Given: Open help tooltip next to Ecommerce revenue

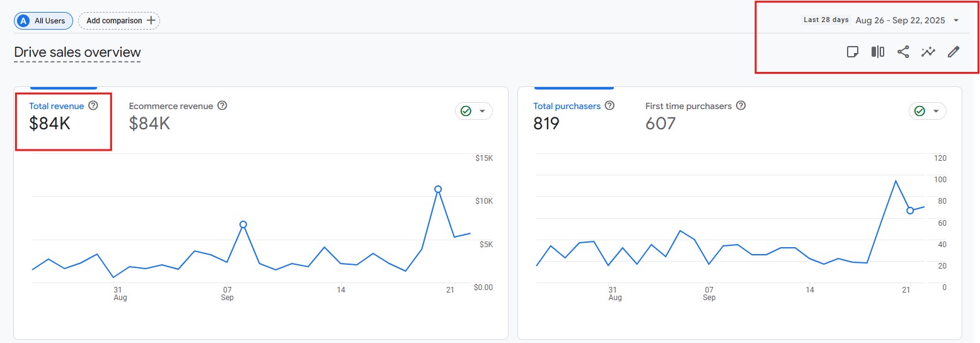Looking at the screenshot, I should click(222, 106).
